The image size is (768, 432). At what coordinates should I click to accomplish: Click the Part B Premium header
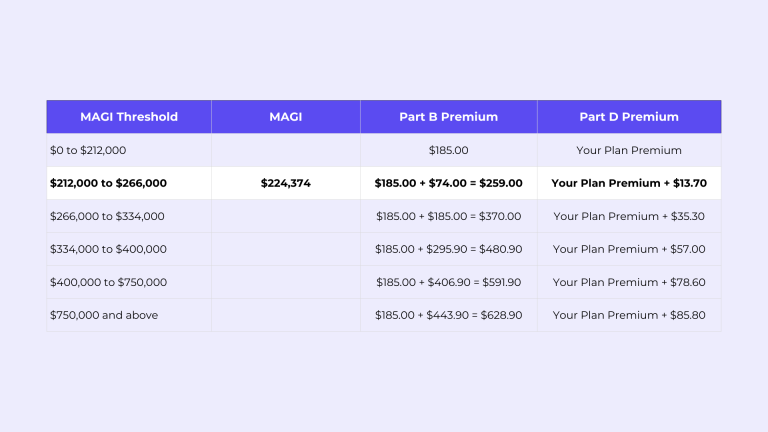449,117
